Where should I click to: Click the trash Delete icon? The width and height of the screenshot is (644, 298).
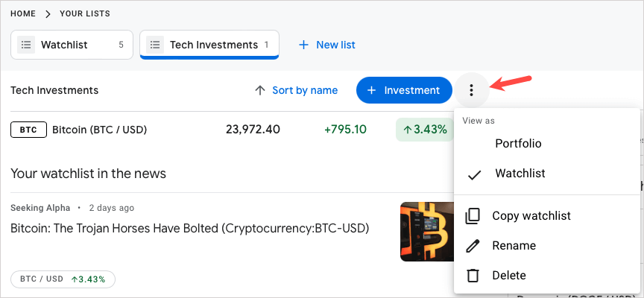[x=473, y=276]
